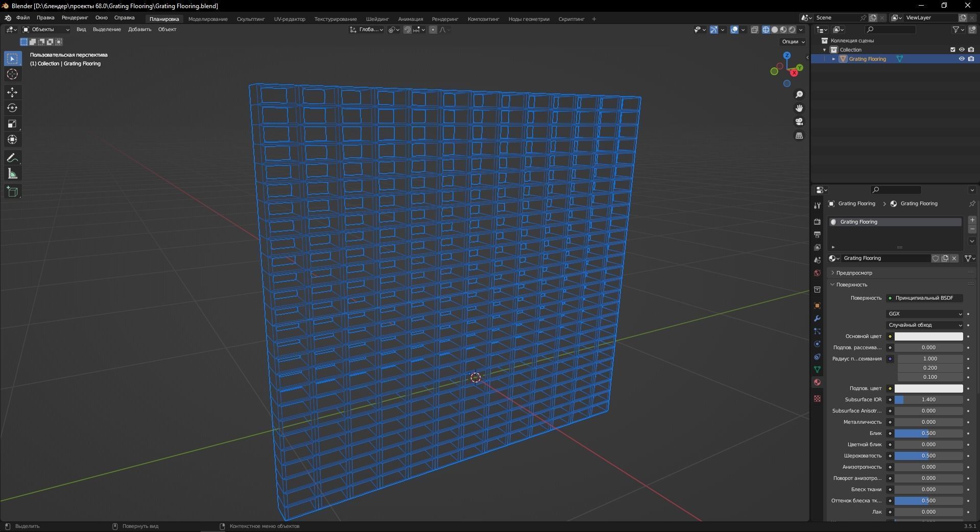The image size is (980, 532).
Task: Toggle snapping magnet icon
Action: [x=408, y=30]
